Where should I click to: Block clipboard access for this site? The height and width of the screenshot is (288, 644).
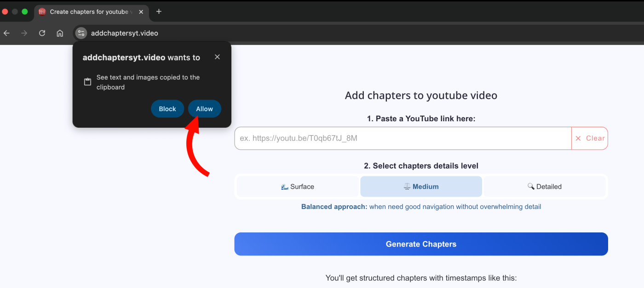point(167,109)
